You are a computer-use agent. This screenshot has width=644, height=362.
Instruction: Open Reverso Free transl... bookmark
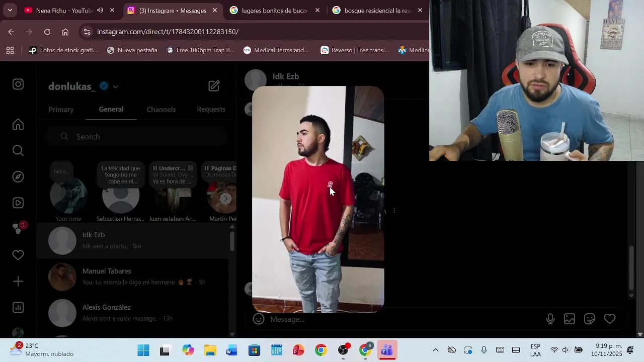click(x=355, y=50)
